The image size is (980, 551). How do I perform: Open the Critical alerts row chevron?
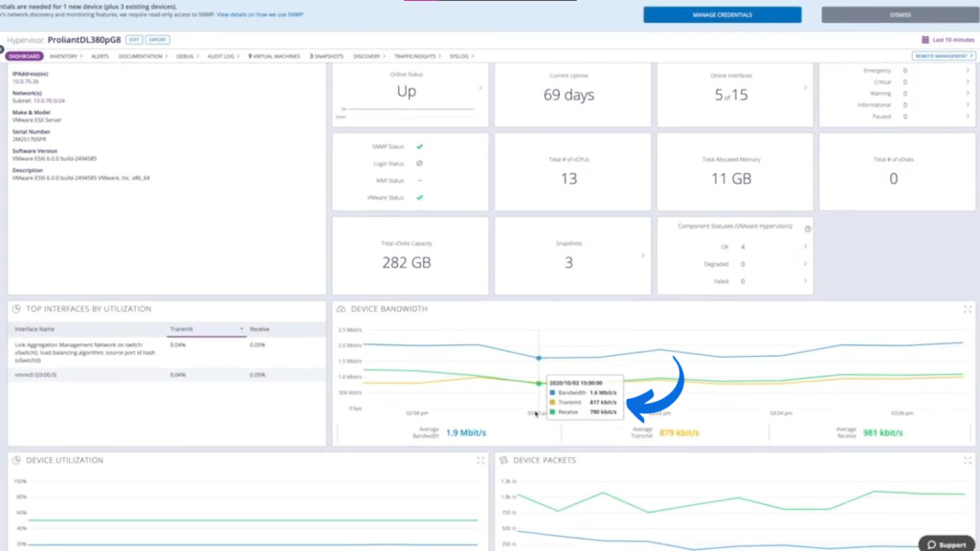click(968, 82)
